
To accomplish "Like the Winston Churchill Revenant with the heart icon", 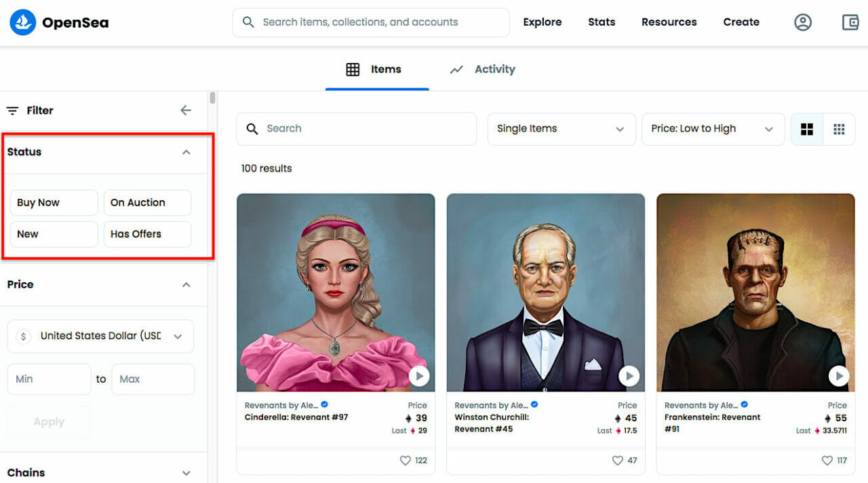I will 617,461.
